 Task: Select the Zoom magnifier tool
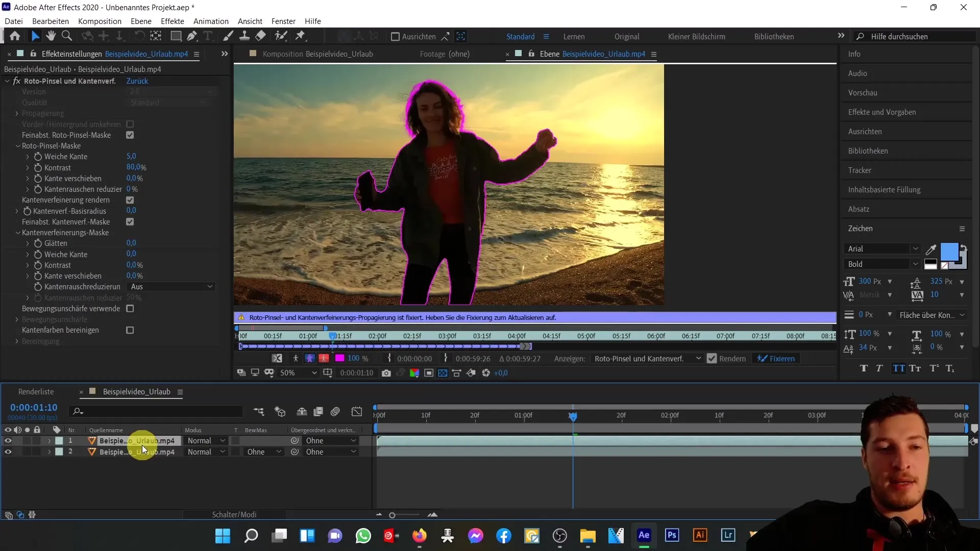point(66,36)
